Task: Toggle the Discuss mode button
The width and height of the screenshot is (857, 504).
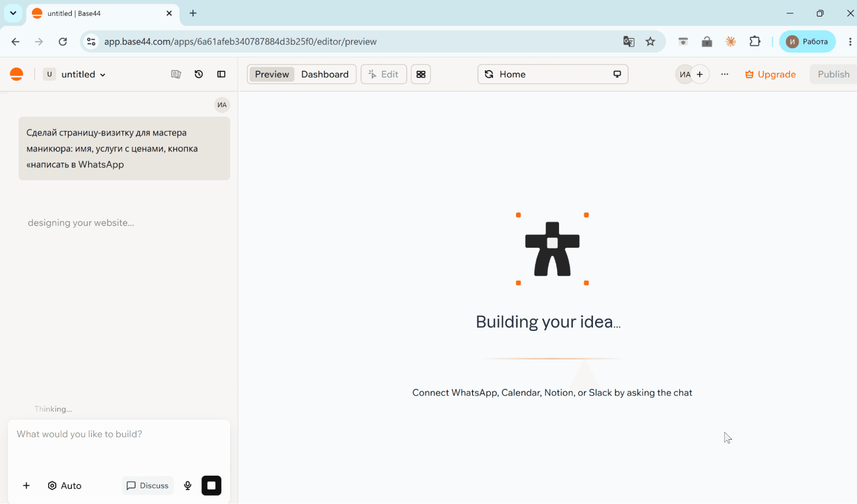Action: [x=148, y=485]
